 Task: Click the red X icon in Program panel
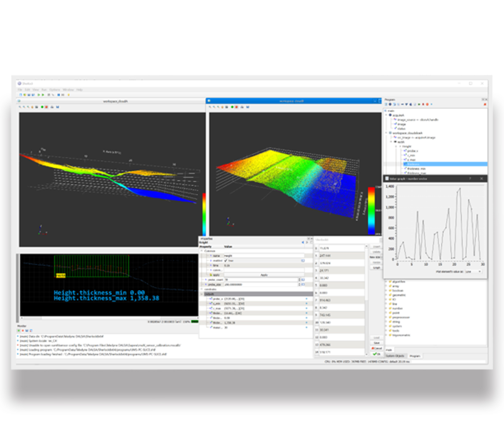[485, 105]
